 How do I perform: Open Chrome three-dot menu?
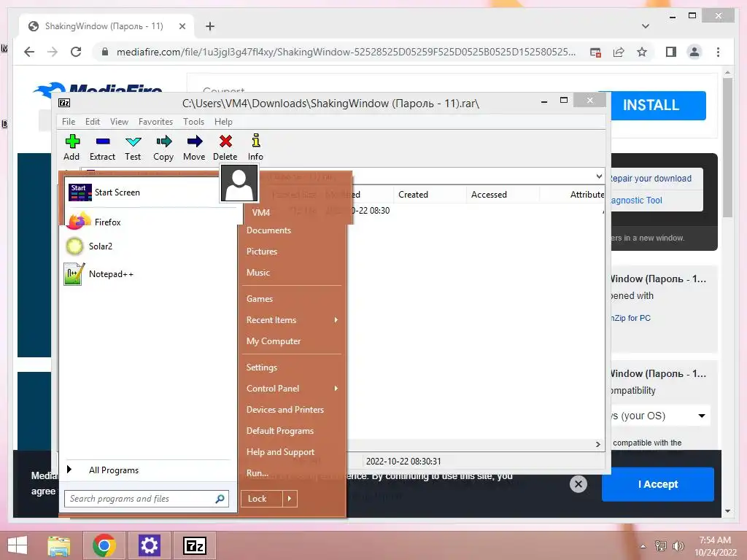click(x=718, y=52)
